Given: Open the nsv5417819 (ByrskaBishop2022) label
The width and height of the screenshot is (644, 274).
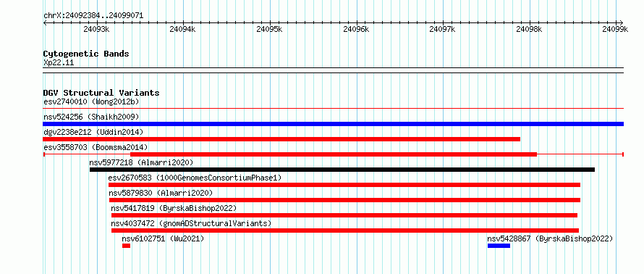Looking at the screenshot, I should (174, 208).
